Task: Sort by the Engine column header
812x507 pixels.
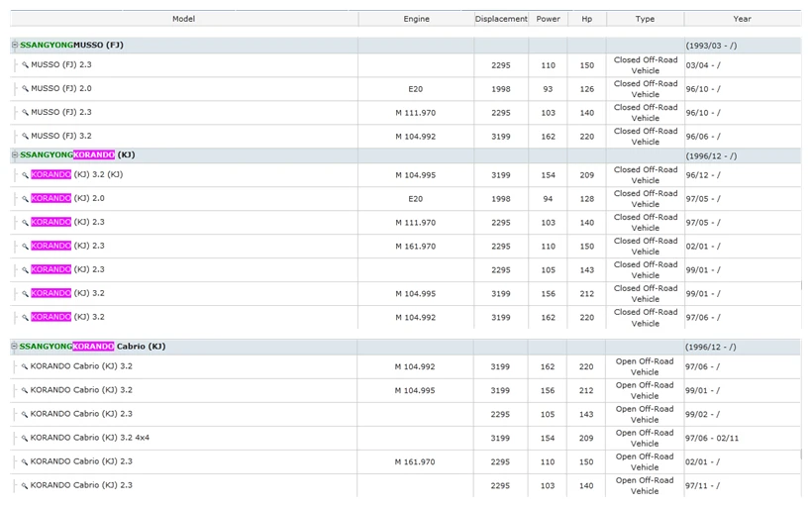Action: click(416, 19)
